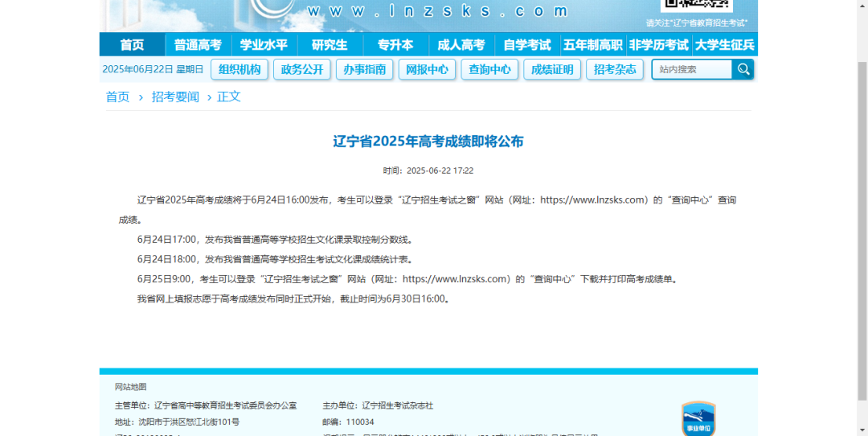This screenshot has height=436, width=868.
Task: Click the QR code image at top
Action: [696, 6]
